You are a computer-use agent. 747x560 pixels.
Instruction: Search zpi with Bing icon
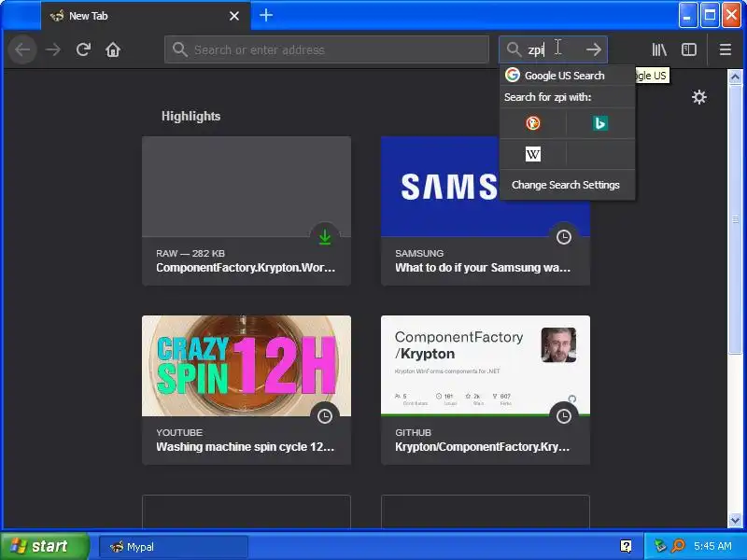(600, 123)
